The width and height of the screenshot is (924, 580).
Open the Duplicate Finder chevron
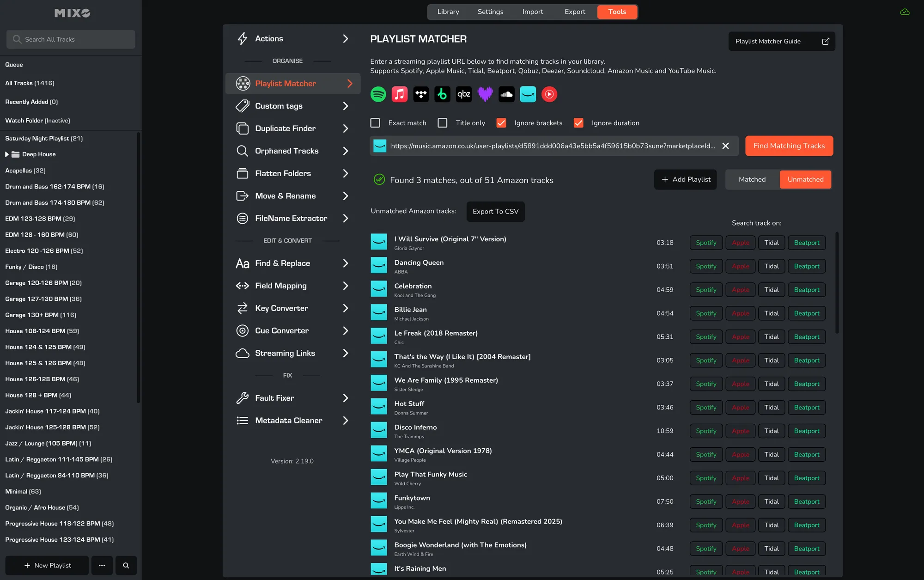346,128
